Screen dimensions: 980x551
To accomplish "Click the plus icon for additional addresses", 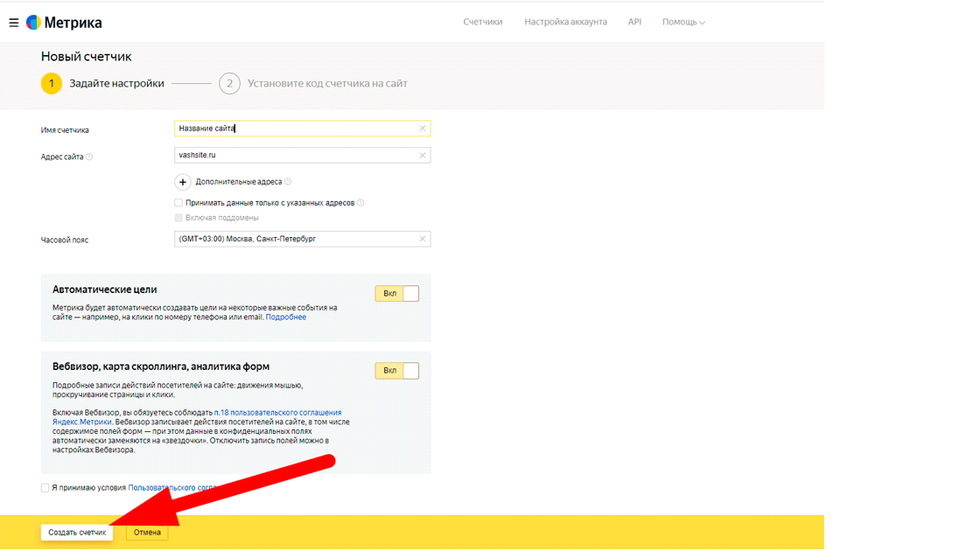I will click(183, 183).
